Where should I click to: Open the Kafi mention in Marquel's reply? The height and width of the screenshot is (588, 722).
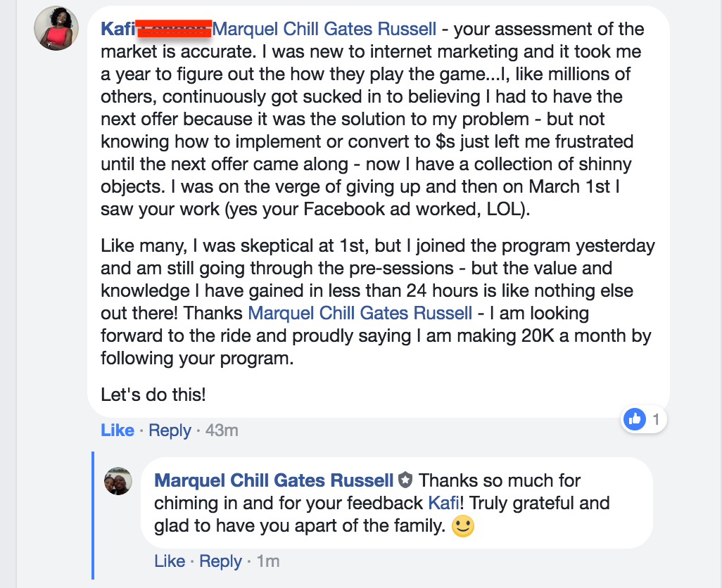[x=443, y=504]
